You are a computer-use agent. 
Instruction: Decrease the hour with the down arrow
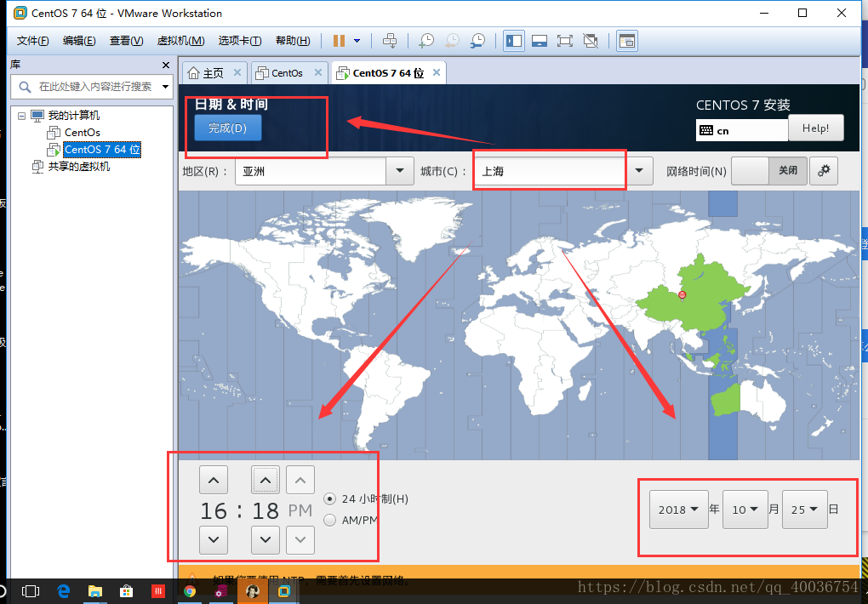[x=214, y=540]
